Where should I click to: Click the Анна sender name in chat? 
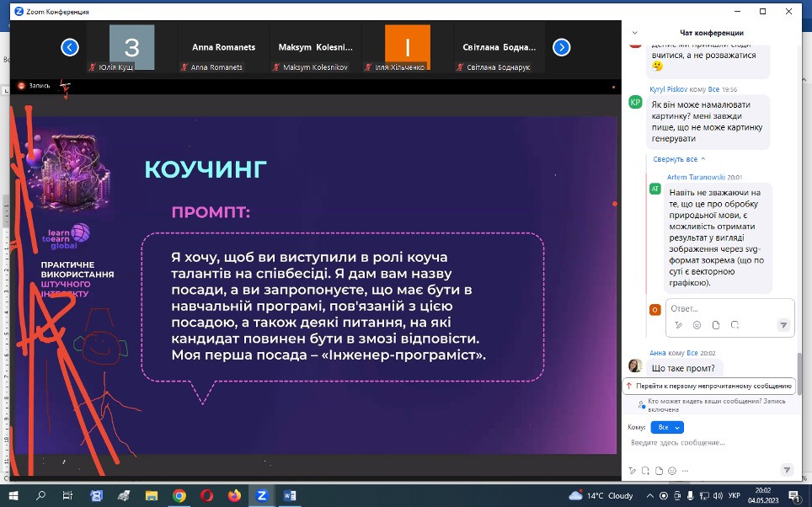(x=658, y=353)
